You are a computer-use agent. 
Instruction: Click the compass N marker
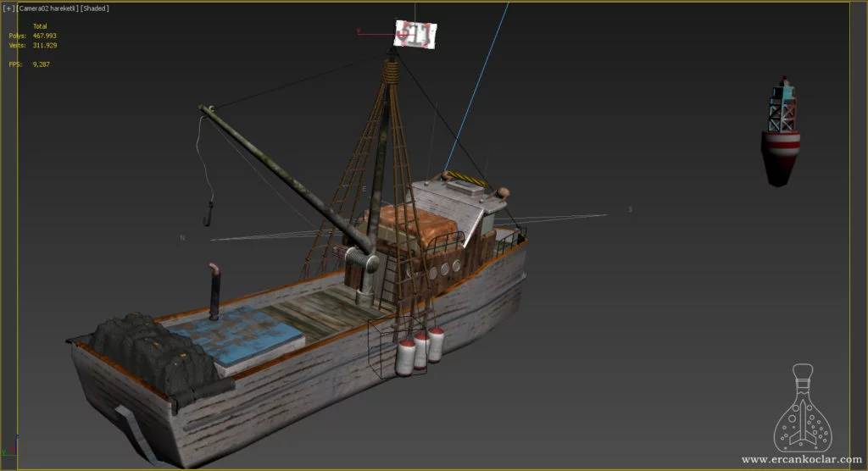pos(182,238)
